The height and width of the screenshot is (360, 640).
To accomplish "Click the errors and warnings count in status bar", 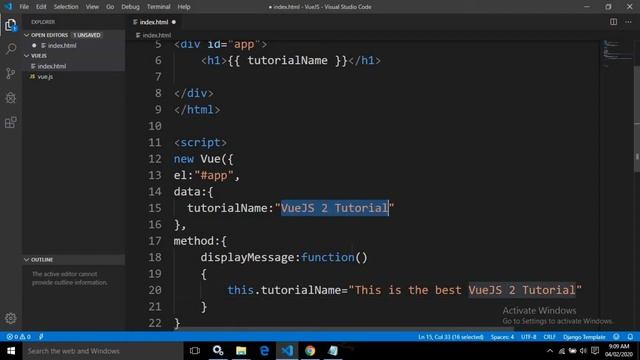I will pyautogui.click(x=18, y=337).
